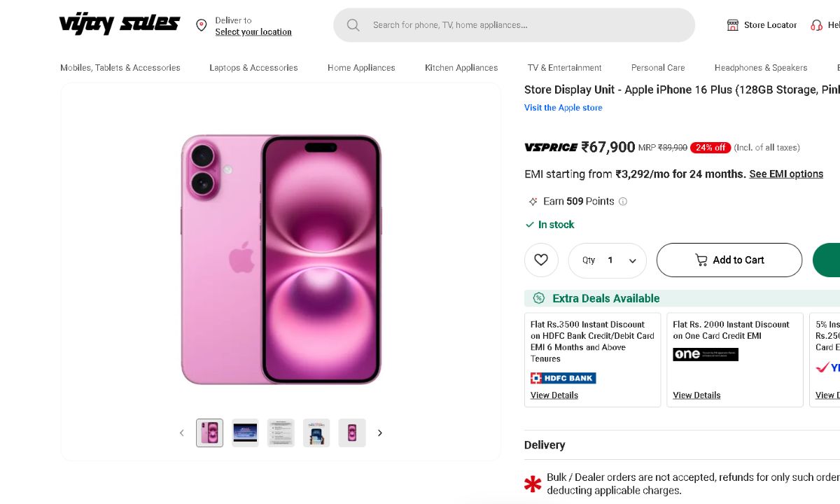Image resolution: width=840 pixels, height=504 pixels.
Task: Open Mobiles, Tablets & Accessories menu
Action: (x=120, y=68)
